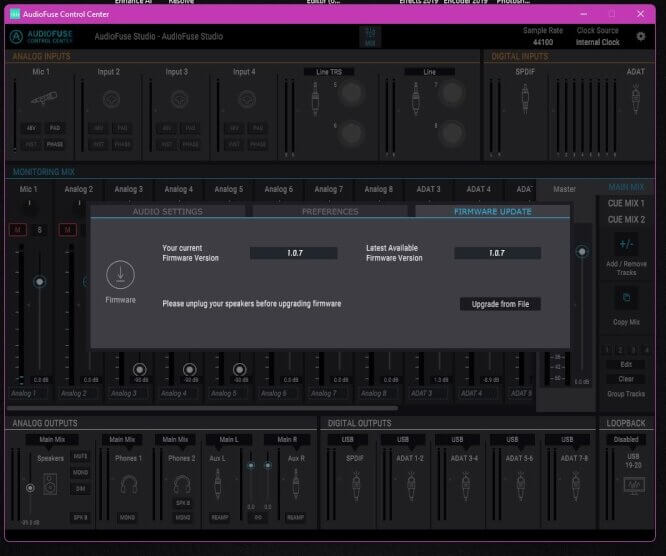The width and height of the screenshot is (666, 556).
Task: Toggle DIM on Speakers output
Action: 80,488
